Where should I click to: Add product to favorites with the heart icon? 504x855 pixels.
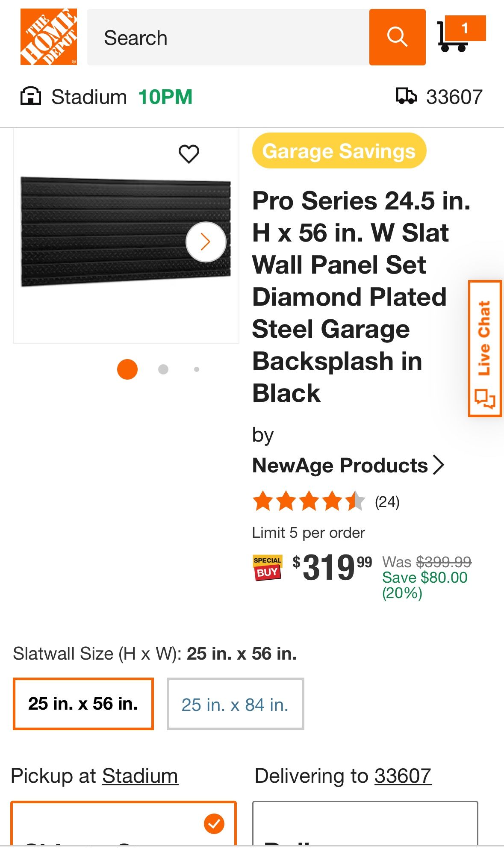tap(190, 152)
